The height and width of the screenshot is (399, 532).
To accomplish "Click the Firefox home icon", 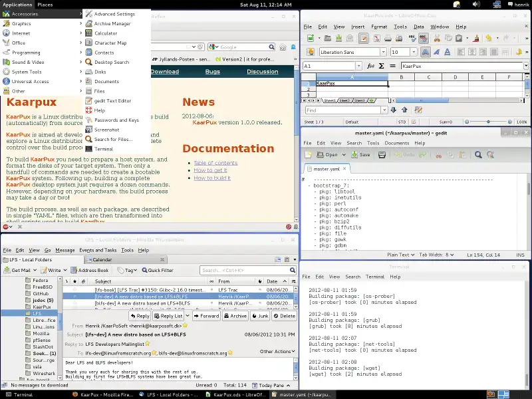I will pos(283,47).
